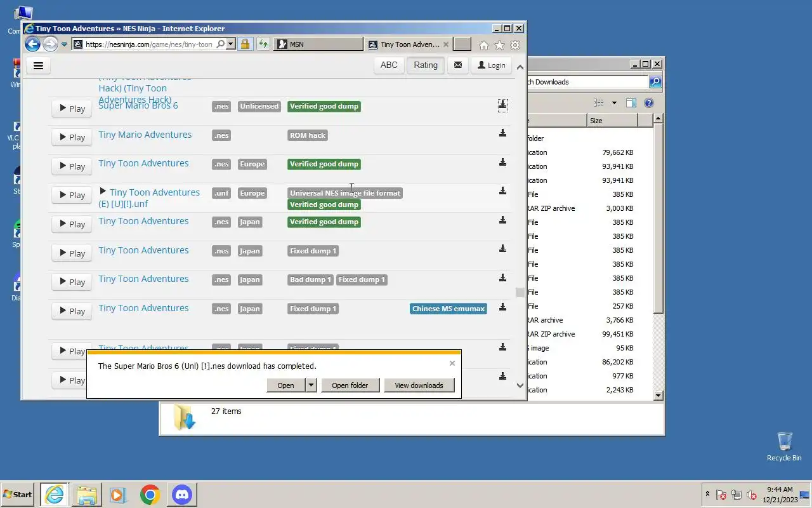Show hidden system tray icons
Screen dimensions: 812x508
point(707,494)
